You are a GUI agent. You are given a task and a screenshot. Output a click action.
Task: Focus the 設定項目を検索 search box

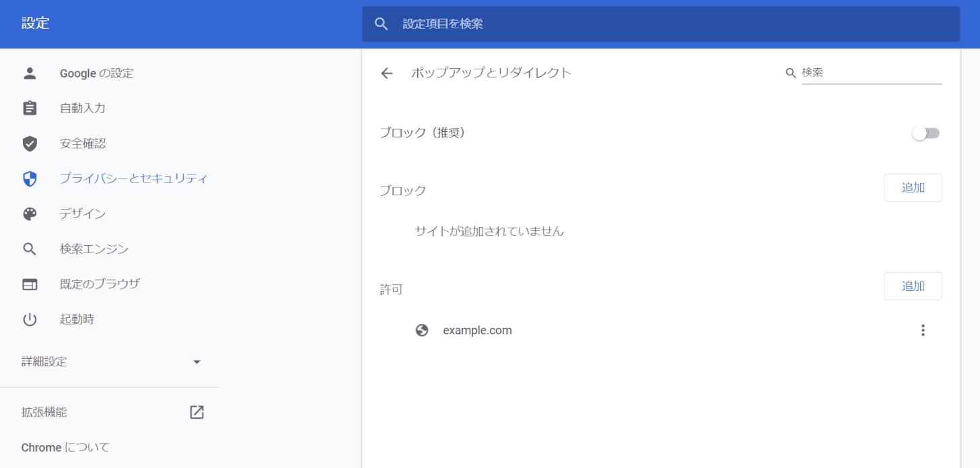coord(661,24)
